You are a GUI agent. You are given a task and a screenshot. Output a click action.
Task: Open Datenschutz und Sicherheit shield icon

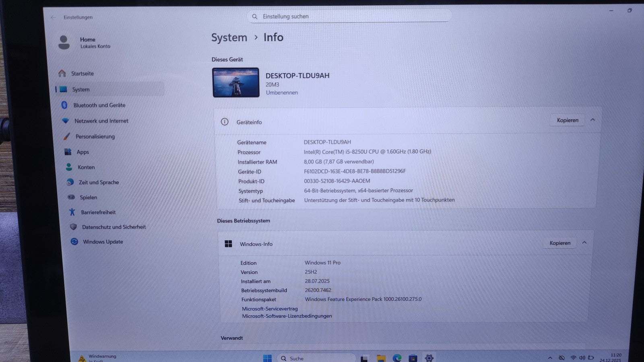73,227
